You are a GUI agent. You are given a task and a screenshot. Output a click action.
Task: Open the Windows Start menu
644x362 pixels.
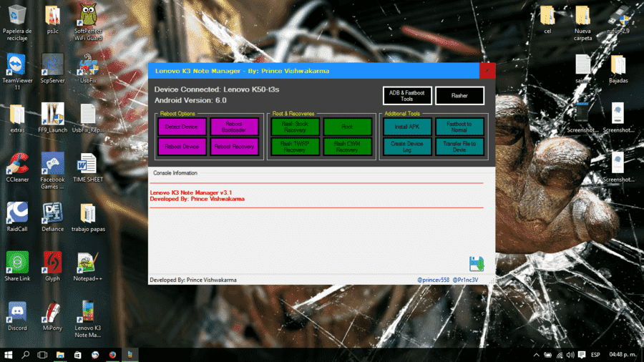[x=8, y=355]
